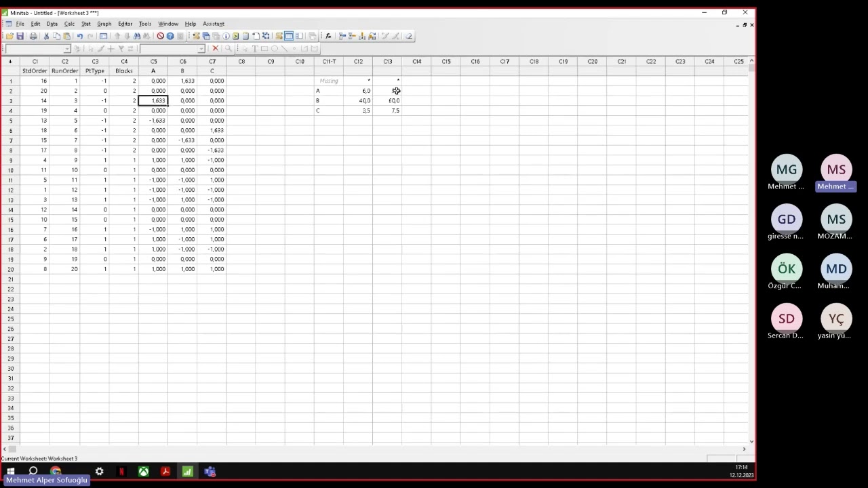Expand the second graph-editing combo box dropdown
The height and width of the screenshot is (488, 868).
click(201, 49)
